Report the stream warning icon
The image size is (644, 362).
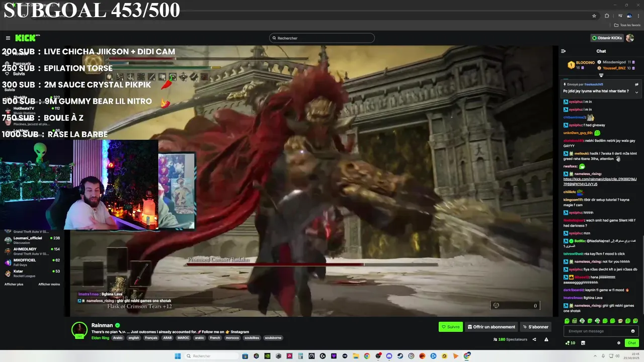coord(546,339)
